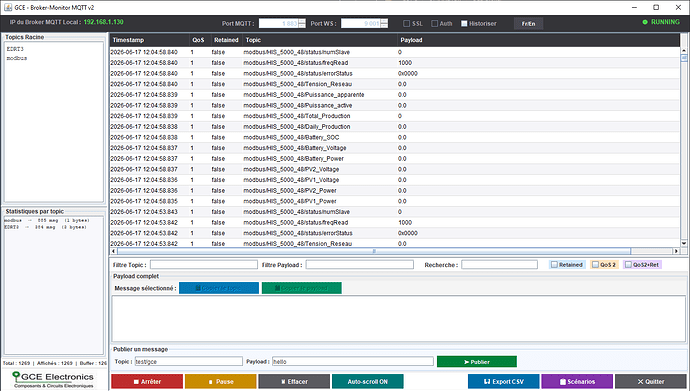This screenshot has width=690, height=391.
Task: Stop the broker with Arrêter button
Action: click(147, 381)
